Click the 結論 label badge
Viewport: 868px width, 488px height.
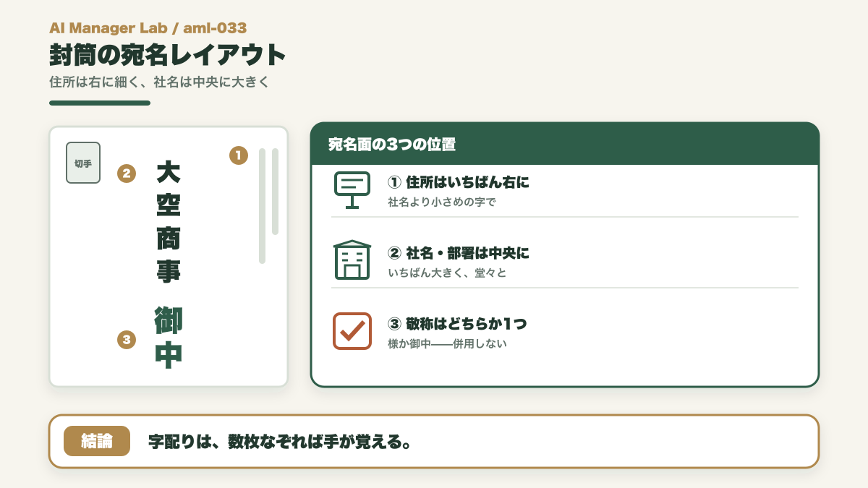point(97,441)
